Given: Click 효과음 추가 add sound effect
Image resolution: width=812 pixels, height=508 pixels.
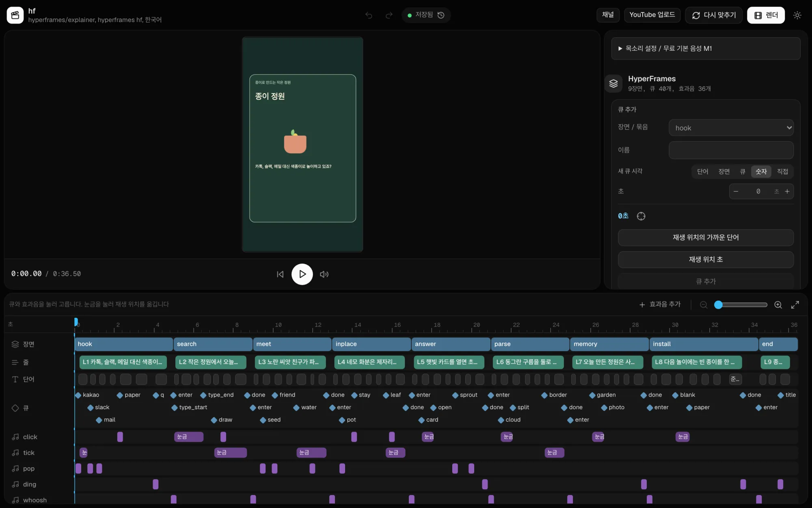Looking at the screenshot, I should point(660,304).
